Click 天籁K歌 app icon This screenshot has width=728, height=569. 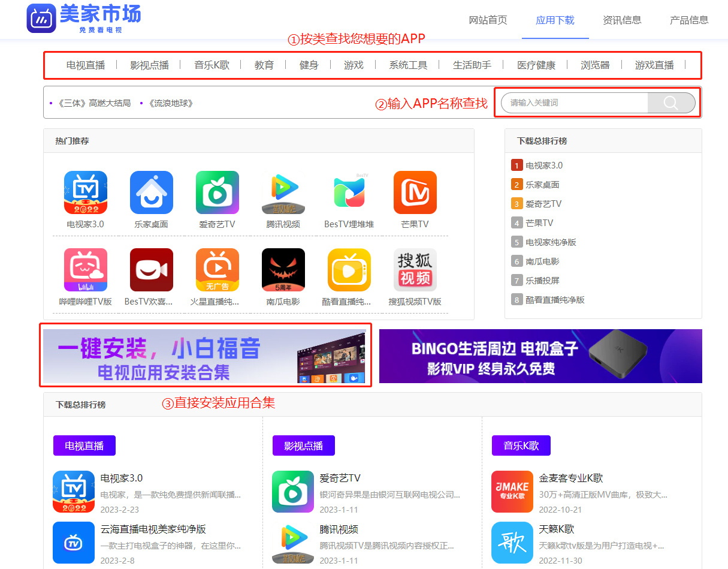512,543
